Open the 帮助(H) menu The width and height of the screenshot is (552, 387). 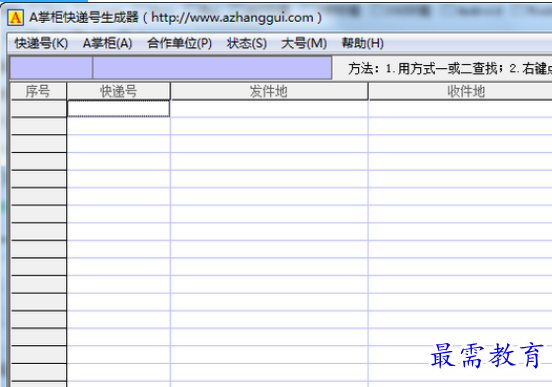pyautogui.click(x=362, y=43)
